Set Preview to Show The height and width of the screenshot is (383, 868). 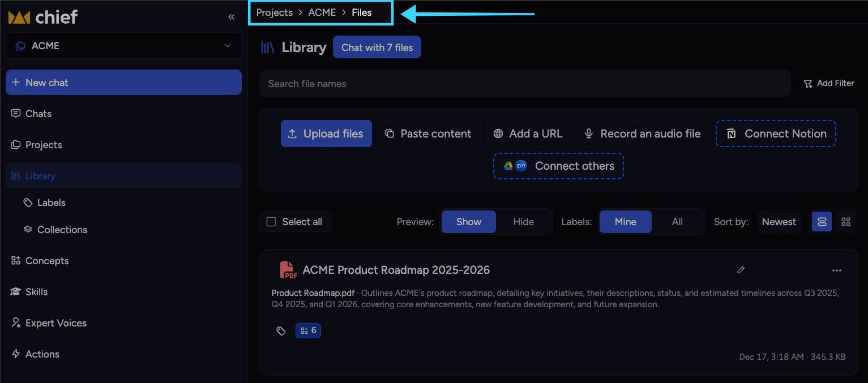point(469,222)
